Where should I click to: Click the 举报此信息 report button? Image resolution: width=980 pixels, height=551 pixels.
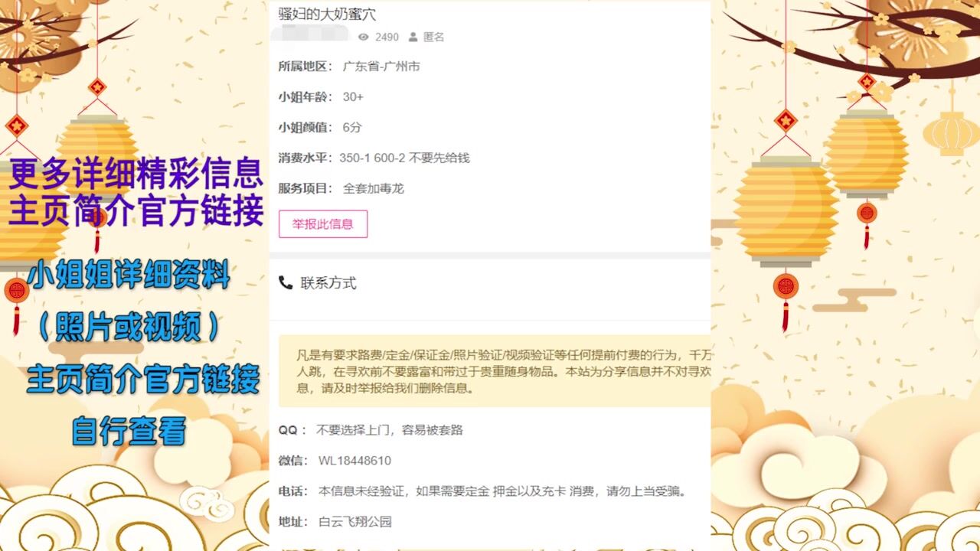323,224
